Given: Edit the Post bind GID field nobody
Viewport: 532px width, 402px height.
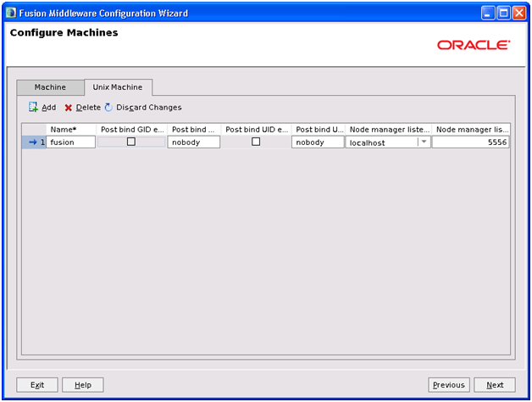Looking at the screenshot, I should point(194,142).
